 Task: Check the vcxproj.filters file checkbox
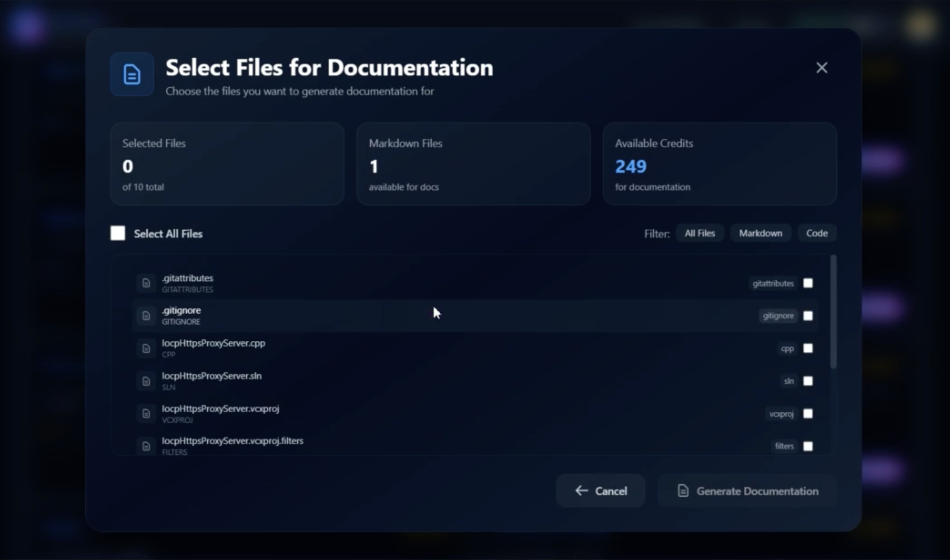(808, 446)
